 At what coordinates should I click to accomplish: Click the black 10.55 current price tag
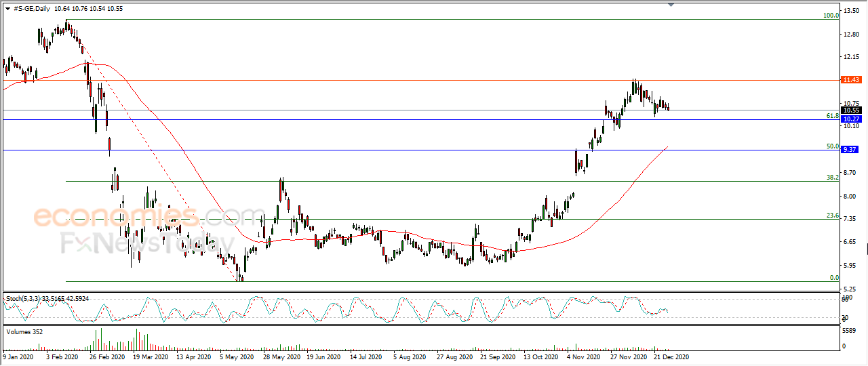(x=851, y=110)
